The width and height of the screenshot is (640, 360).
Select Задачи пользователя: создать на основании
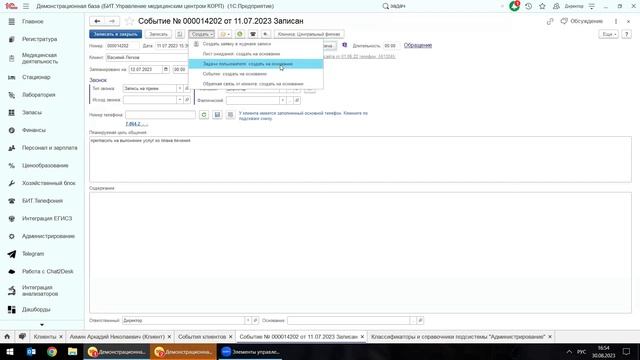click(256, 64)
